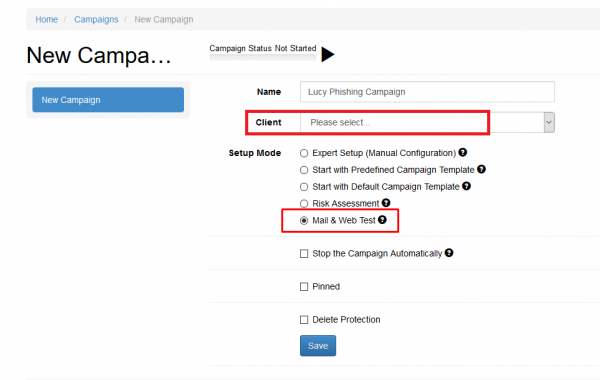Open the Campaigns breadcrumb link
600x380 pixels.
[x=96, y=20]
